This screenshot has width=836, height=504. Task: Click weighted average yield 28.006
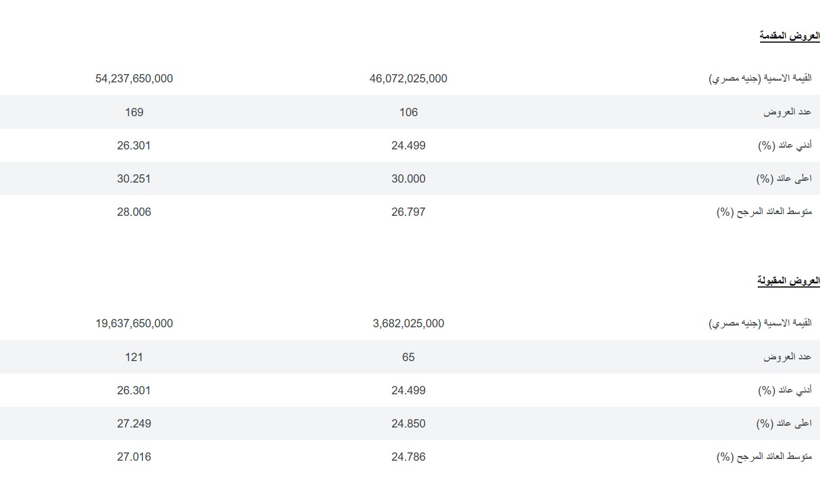click(x=134, y=212)
